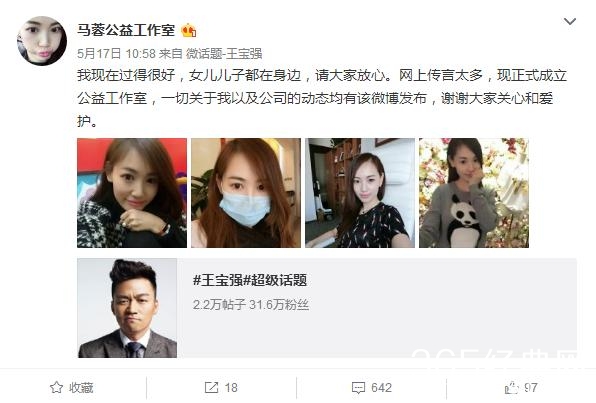Click the comment bubble icon

358,388
